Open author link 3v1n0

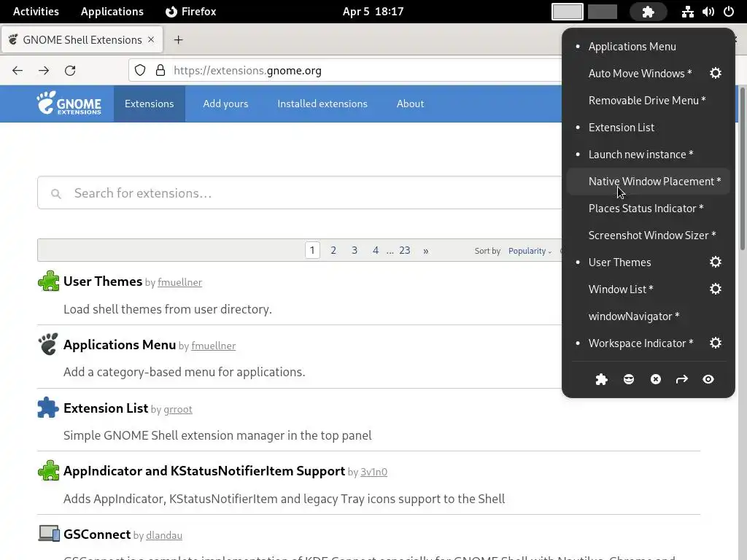coord(373,472)
